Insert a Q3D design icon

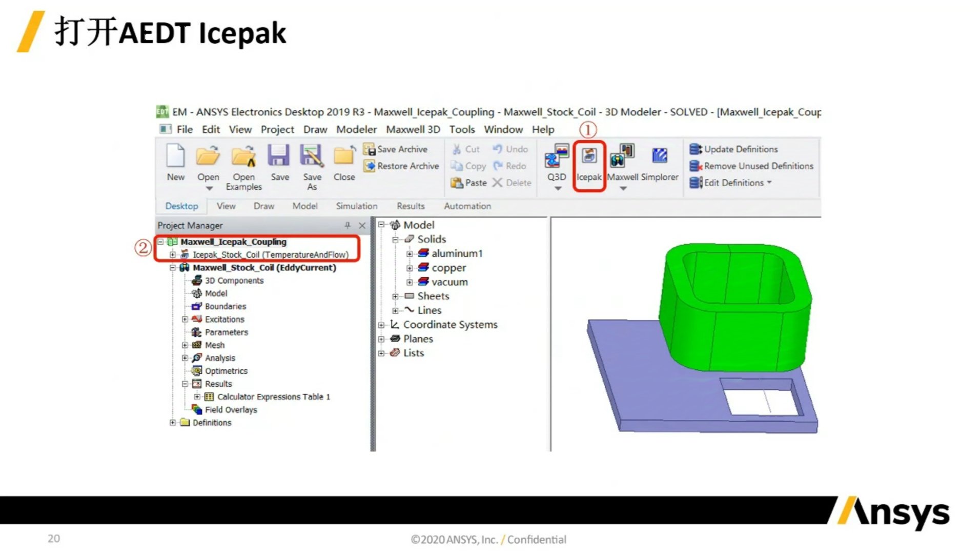tap(557, 156)
